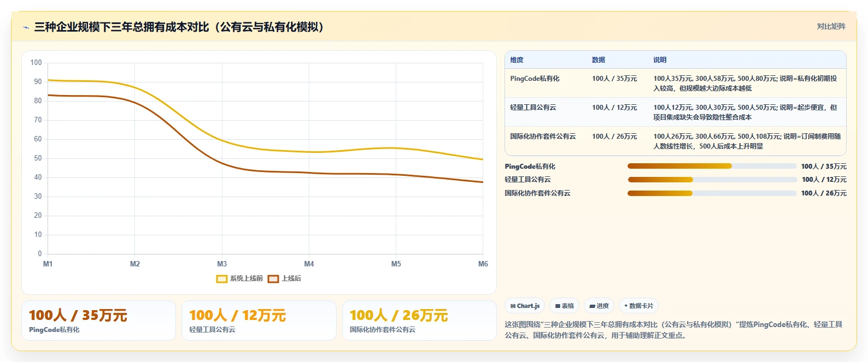Click the summary paragraph starting 这张图围绕
Screen dimensions: 868x362
pos(673,330)
